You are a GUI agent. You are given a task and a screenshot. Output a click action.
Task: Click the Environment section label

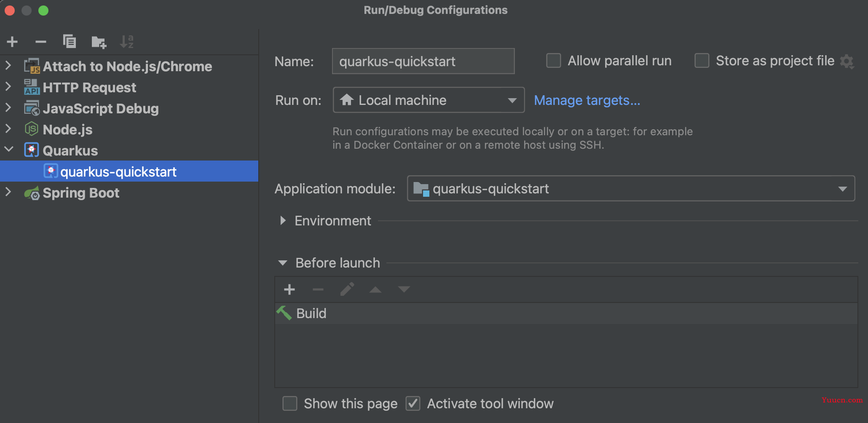[x=333, y=221]
